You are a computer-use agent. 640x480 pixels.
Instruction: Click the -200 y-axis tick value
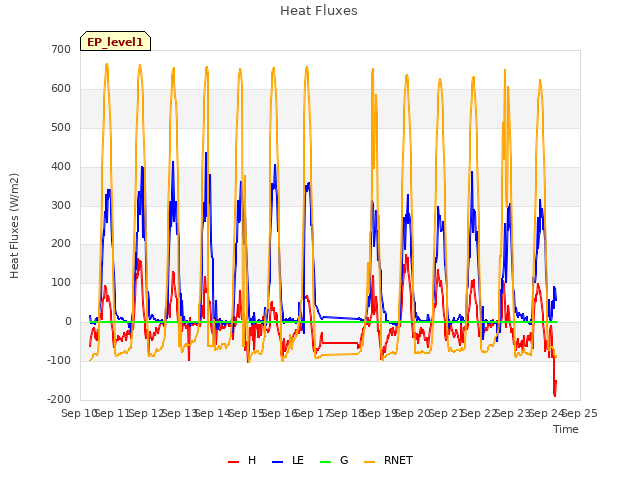(59, 399)
